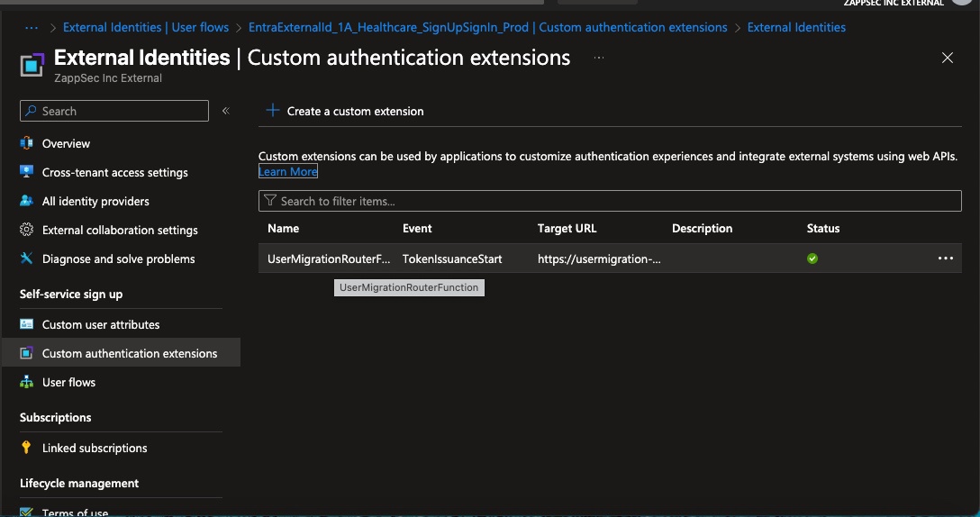
Task: Click the ZappSec Inc External subtitle
Action: click(107, 78)
